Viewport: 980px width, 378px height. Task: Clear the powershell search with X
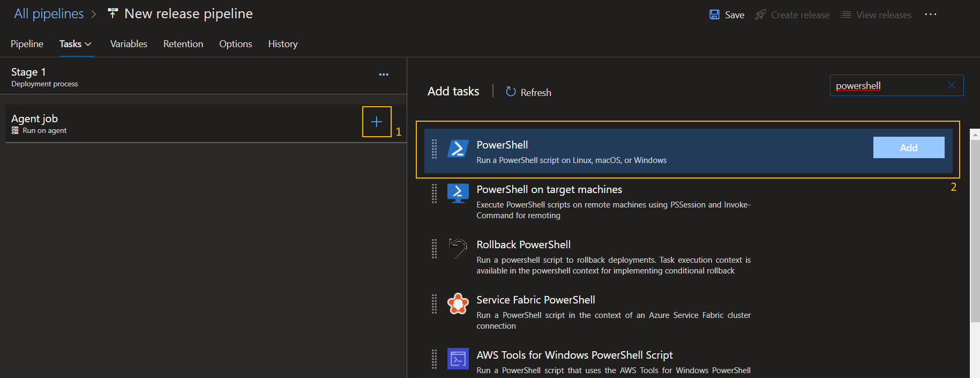[x=952, y=85]
